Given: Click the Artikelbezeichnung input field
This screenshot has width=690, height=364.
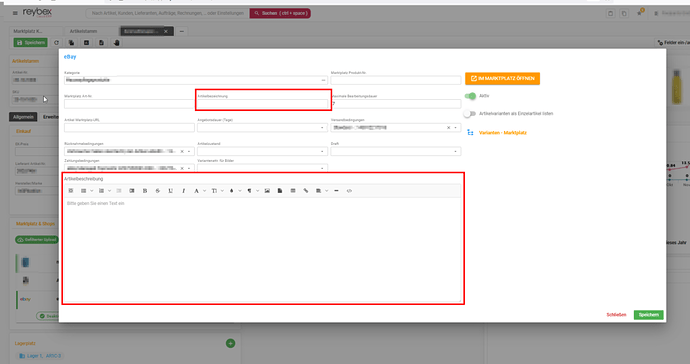Looking at the screenshot, I should coord(262,104).
